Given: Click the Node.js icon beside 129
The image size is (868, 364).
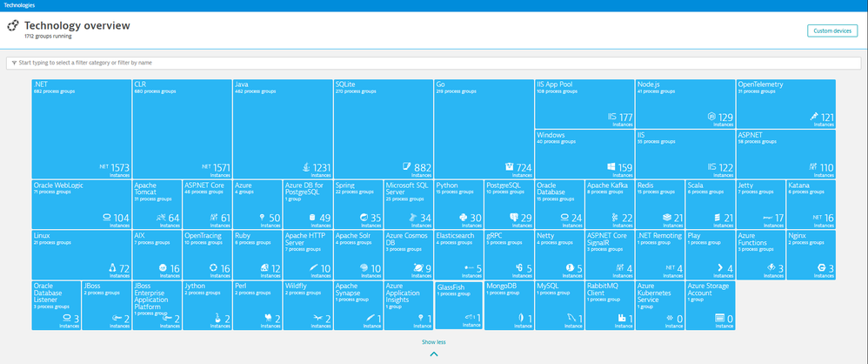Looking at the screenshot, I should [712, 117].
